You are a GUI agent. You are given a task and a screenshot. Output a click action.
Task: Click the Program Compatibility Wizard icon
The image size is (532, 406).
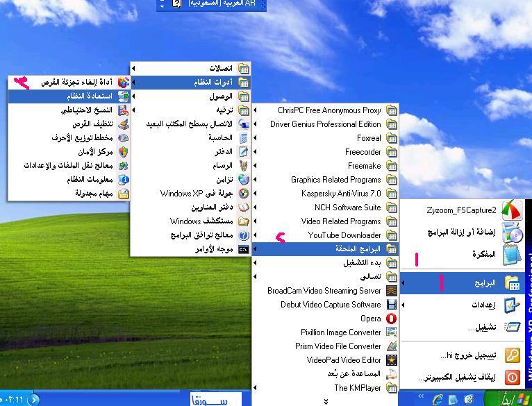click(x=244, y=235)
